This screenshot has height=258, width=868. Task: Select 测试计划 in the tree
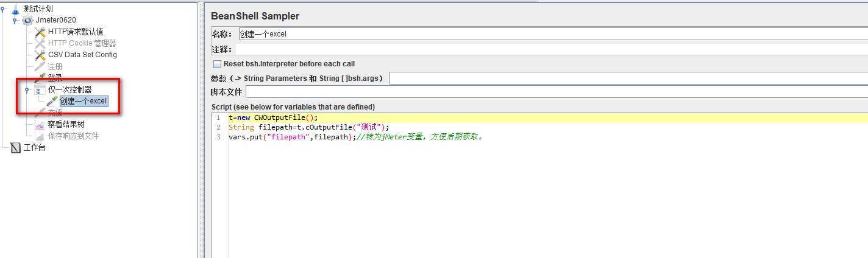pos(38,9)
